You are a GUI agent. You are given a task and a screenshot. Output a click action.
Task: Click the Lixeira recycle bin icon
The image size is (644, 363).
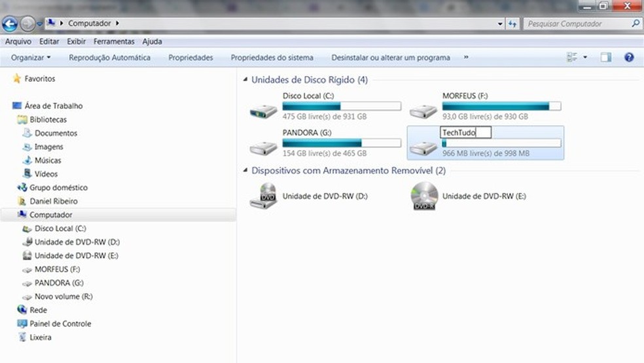click(x=23, y=337)
